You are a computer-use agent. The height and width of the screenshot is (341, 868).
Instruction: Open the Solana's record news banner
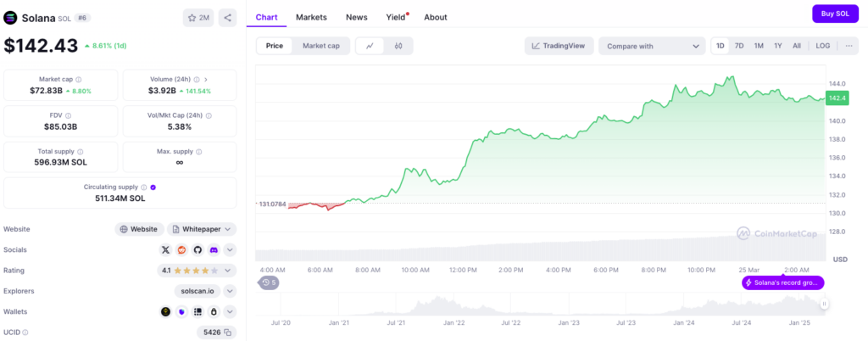pyautogui.click(x=782, y=282)
